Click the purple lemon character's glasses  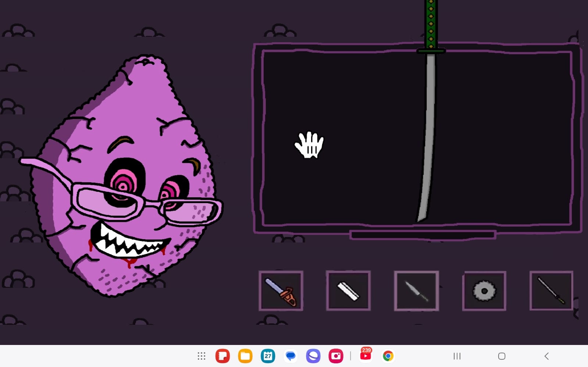[x=121, y=191]
